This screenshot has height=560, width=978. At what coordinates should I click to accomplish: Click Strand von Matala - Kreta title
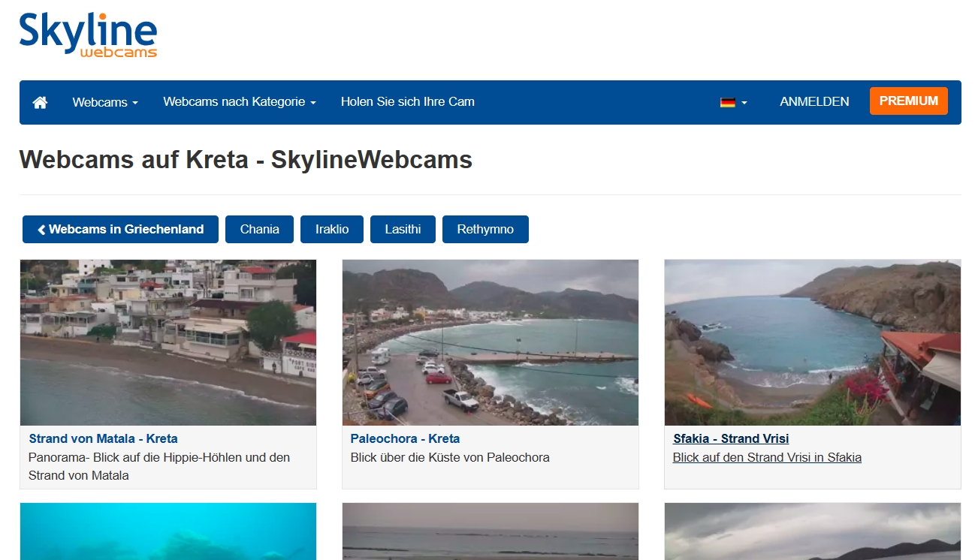tap(103, 438)
